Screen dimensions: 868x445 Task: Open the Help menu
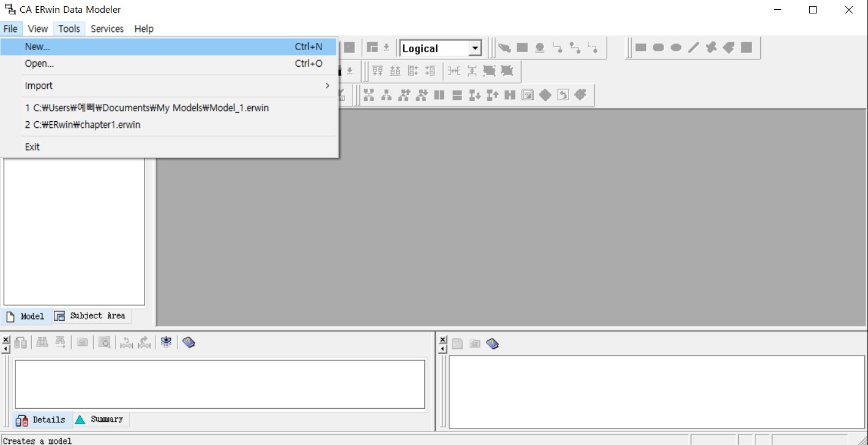pos(144,29)
